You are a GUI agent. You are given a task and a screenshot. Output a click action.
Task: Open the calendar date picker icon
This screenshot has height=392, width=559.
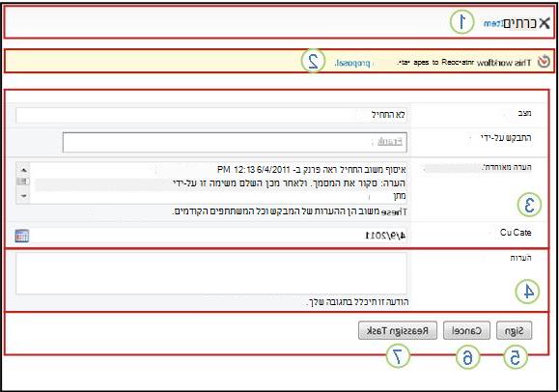coord(22,236)
